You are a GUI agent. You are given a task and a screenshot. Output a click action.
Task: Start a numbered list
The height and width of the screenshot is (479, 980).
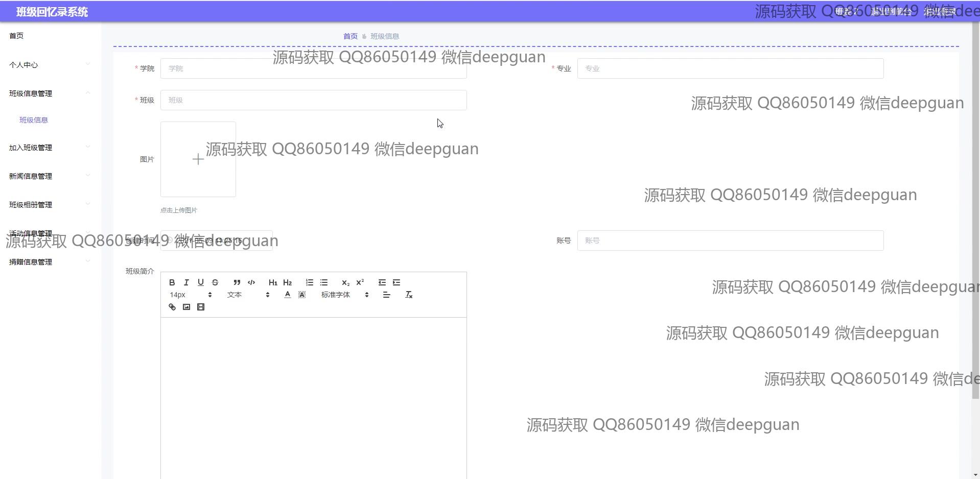tap(310, 282)
